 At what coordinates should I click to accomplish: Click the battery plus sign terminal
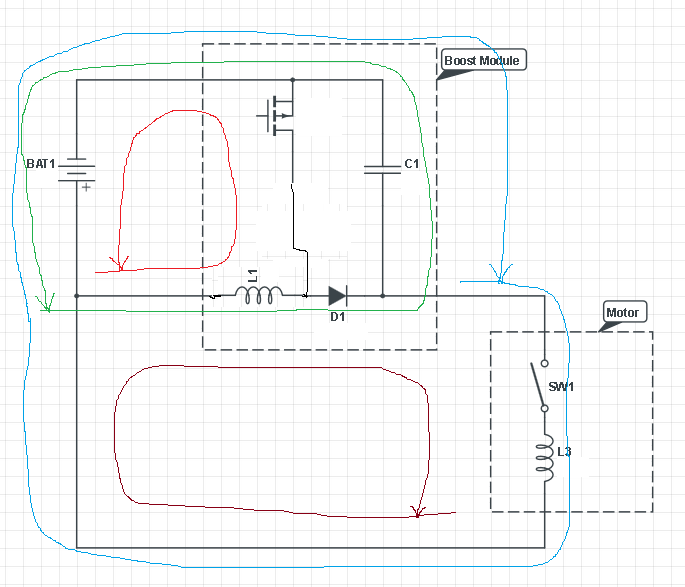(86, 187)
